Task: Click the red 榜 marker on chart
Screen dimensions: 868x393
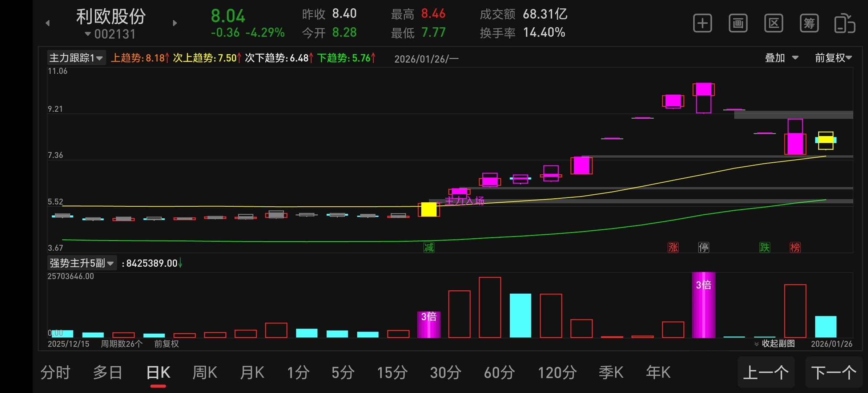Action: pos(795,247)
